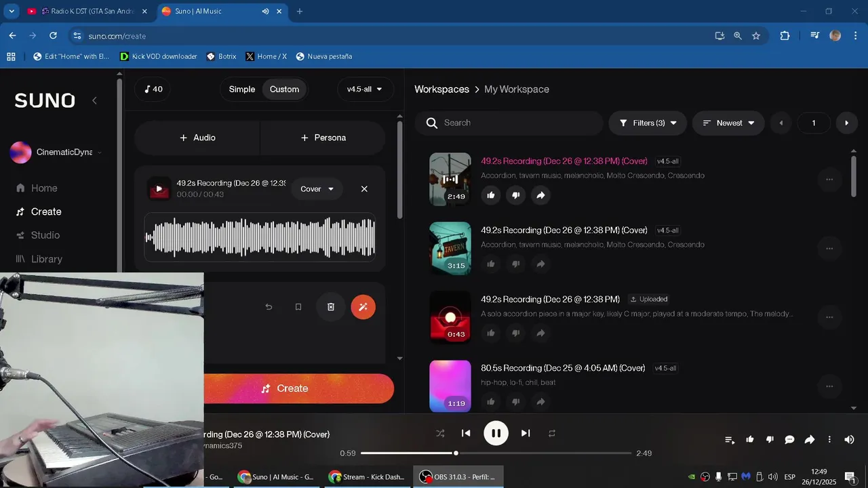Viewport: 868px width, 488px height.
Task: Open more options for first Cover song
Action: [829, 180]
